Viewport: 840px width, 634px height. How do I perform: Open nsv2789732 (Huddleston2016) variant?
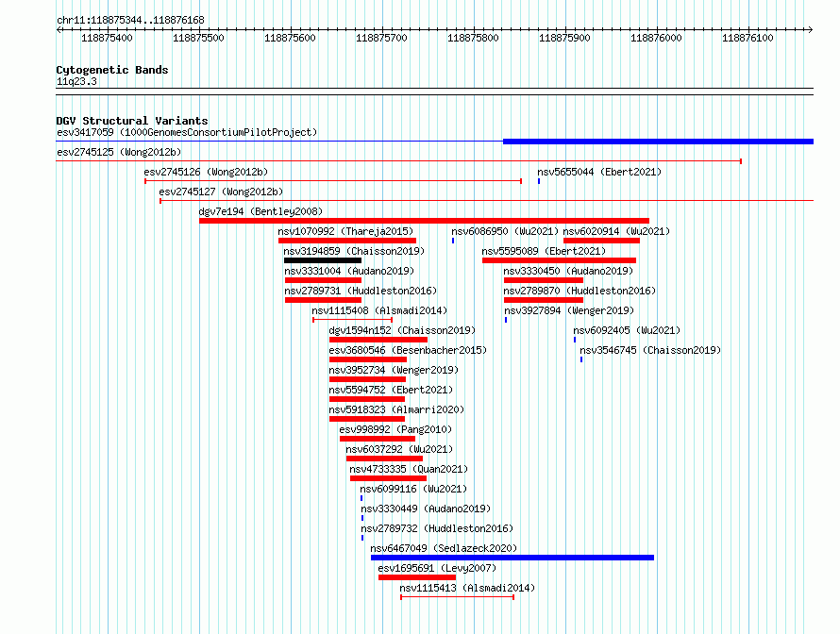(x=437, y=528)
